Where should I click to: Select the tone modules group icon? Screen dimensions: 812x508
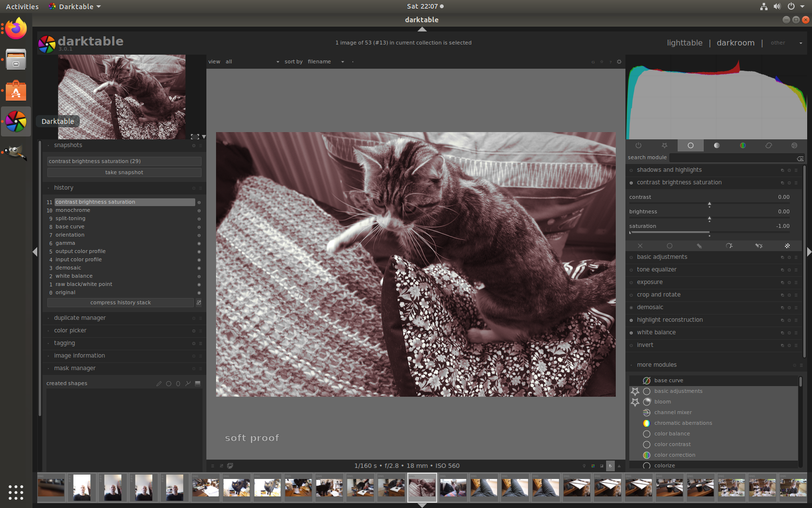click(x=717, y=146)
